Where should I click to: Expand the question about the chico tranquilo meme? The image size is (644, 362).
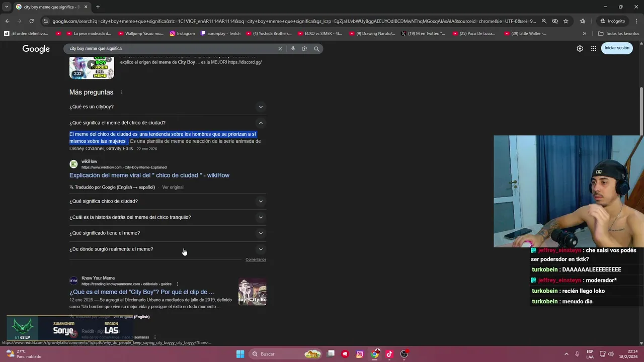168,217
